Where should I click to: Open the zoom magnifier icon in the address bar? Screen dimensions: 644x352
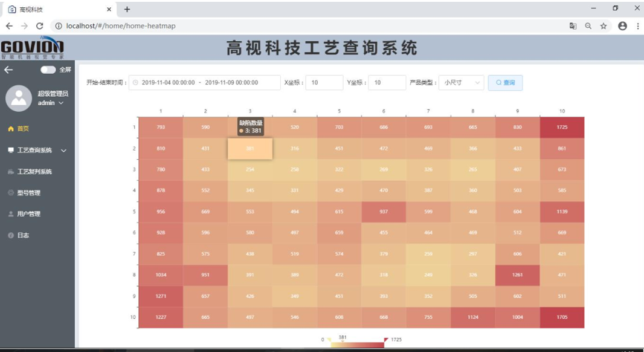tap(588, 26)
